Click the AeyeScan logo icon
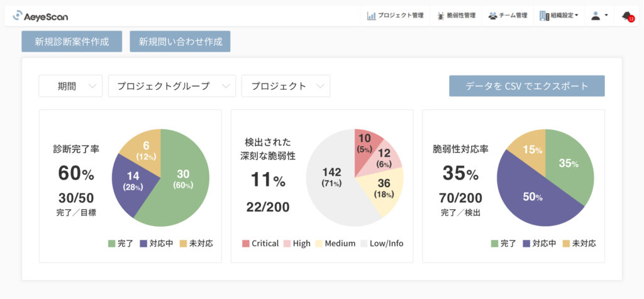Screen dimensions: 644x299 click(17, 16)
